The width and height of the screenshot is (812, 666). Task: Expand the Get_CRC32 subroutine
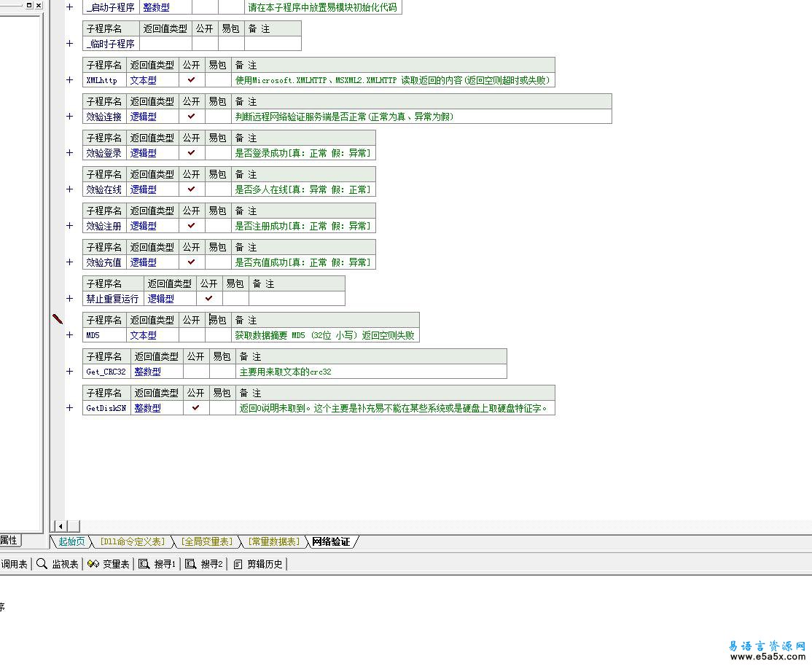(70, 372)
